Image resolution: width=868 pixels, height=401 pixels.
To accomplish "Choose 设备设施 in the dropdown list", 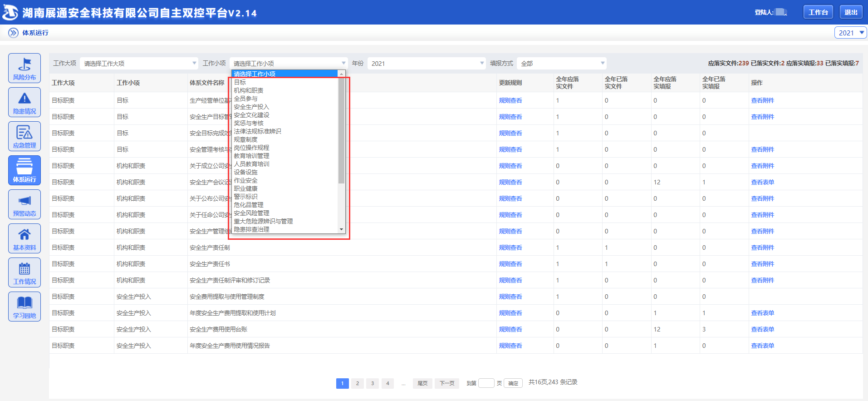I will click(x=285, y=172).
